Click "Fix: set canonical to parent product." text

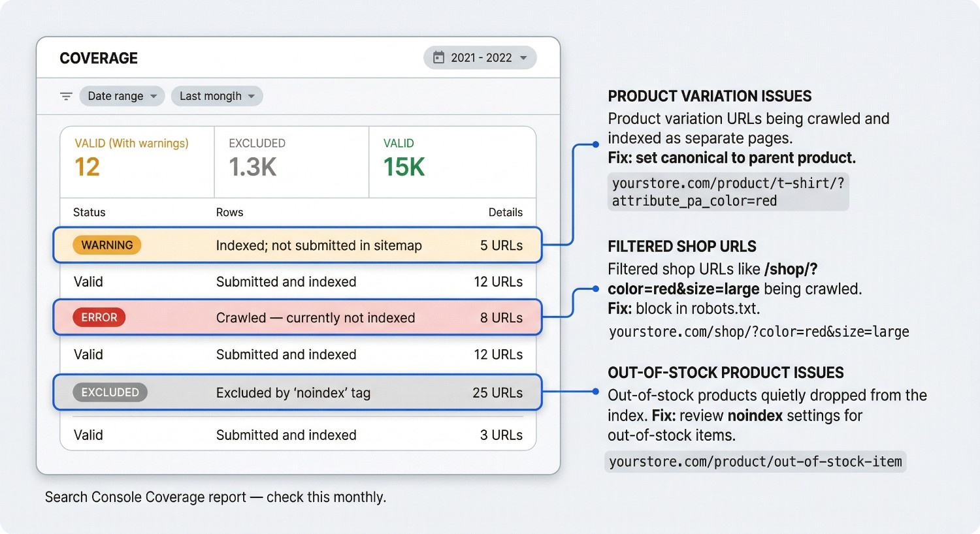click(732, 158)
